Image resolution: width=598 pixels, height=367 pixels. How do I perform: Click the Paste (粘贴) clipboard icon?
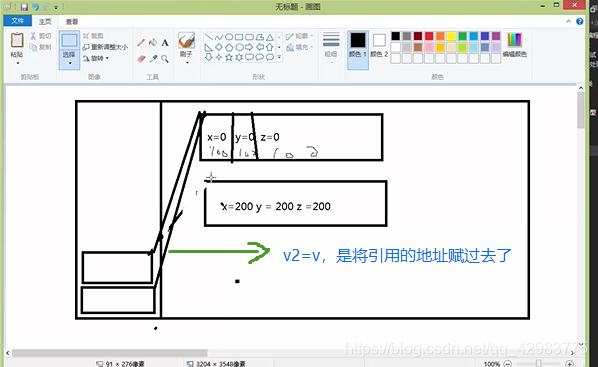tap(17, 40)
